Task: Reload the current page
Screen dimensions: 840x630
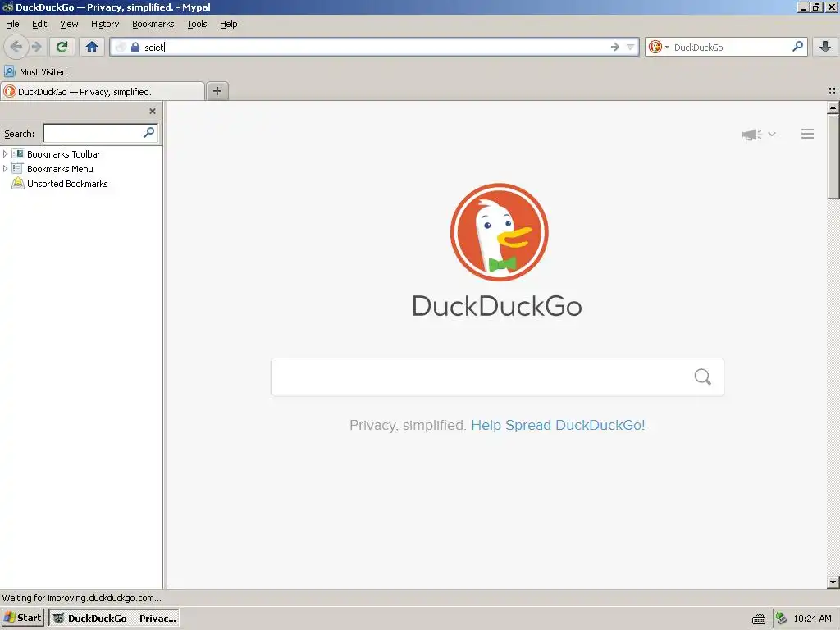Action: point(62,47)
